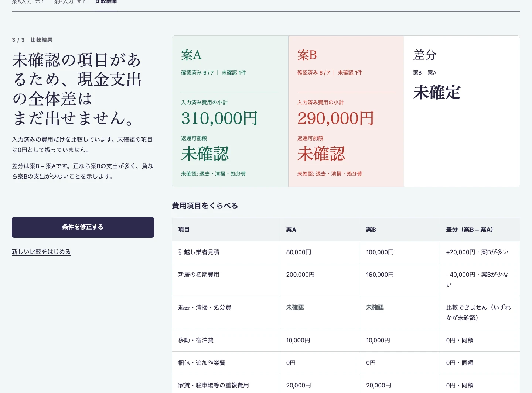
Task: Click the large 未確認 refund value in 案B card
Action: pos(321,154)
